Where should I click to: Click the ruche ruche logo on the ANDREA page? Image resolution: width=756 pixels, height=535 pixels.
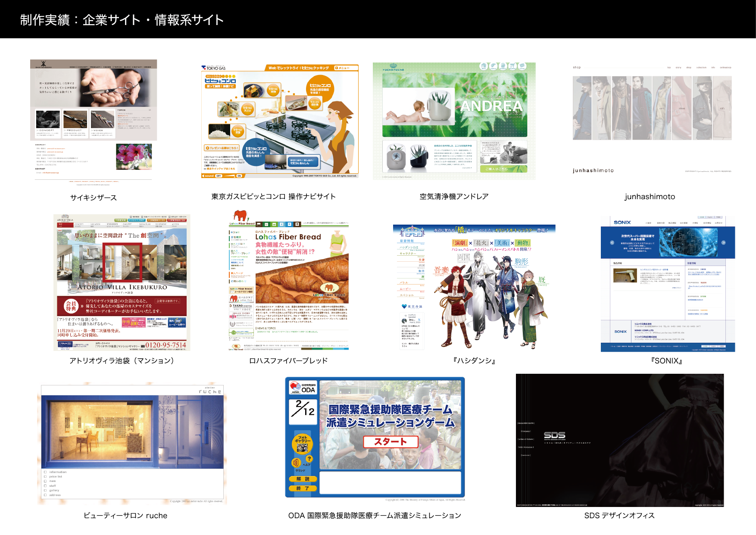[393, 68]
